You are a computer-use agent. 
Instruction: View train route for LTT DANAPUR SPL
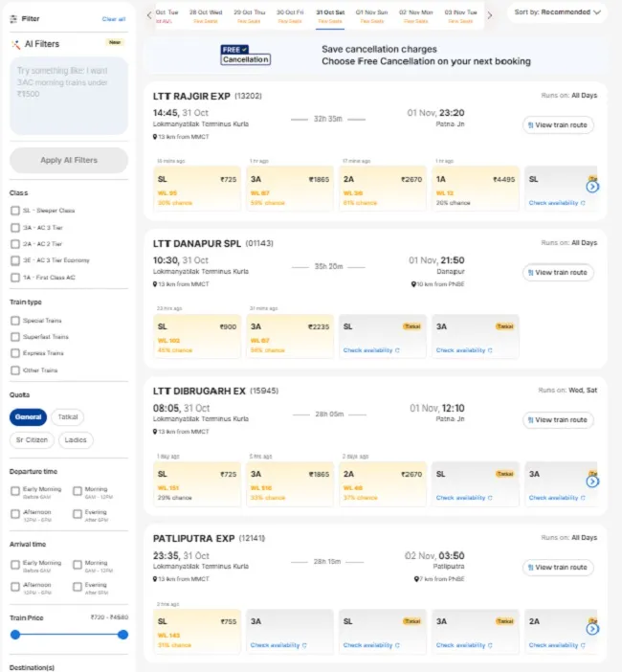coord(558,273)
